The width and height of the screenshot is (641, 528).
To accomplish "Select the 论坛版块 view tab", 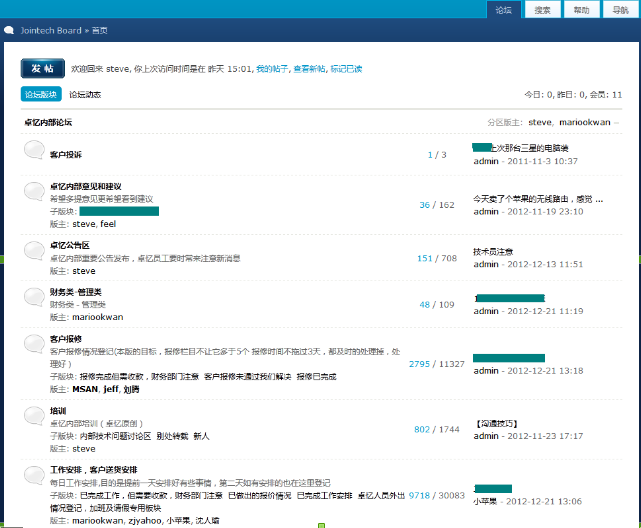I will tap(41, 95).
